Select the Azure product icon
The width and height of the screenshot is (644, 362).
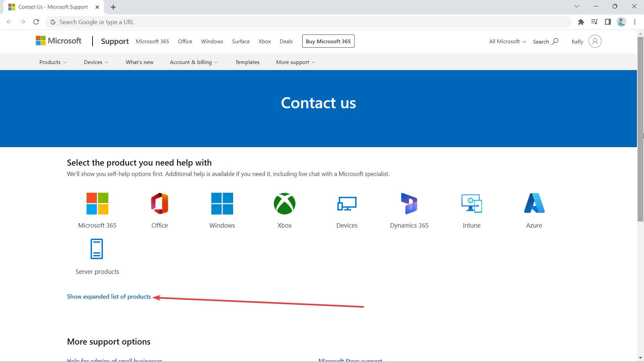pyautogui.click(x=534, y=203)
